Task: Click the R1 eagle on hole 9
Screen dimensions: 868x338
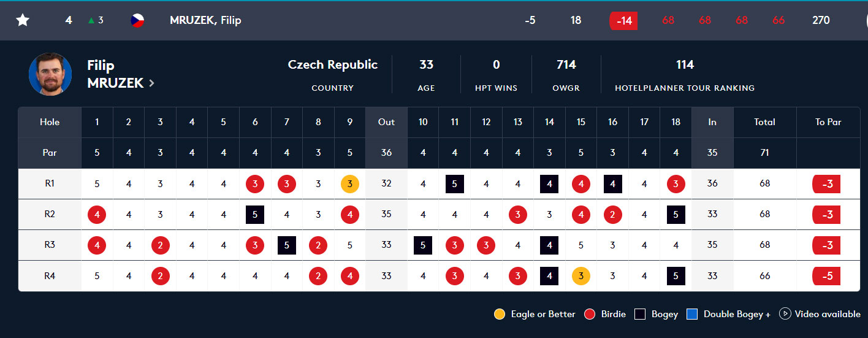Action: [x=350, y=183]
